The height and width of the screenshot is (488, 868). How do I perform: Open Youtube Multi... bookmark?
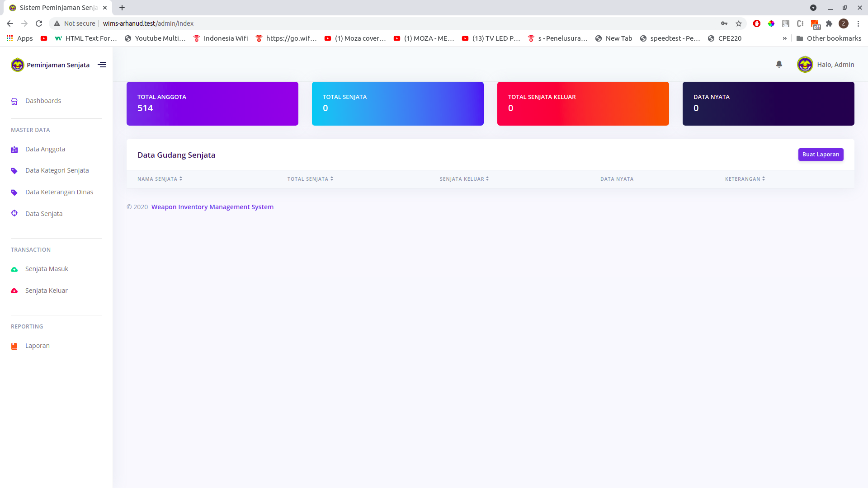[155, 38]
